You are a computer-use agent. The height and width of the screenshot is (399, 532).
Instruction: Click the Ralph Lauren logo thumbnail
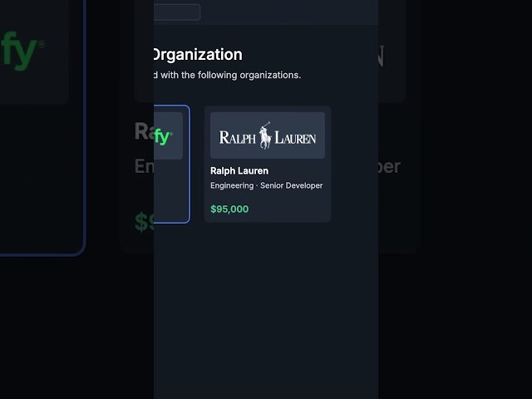(268, 135)
